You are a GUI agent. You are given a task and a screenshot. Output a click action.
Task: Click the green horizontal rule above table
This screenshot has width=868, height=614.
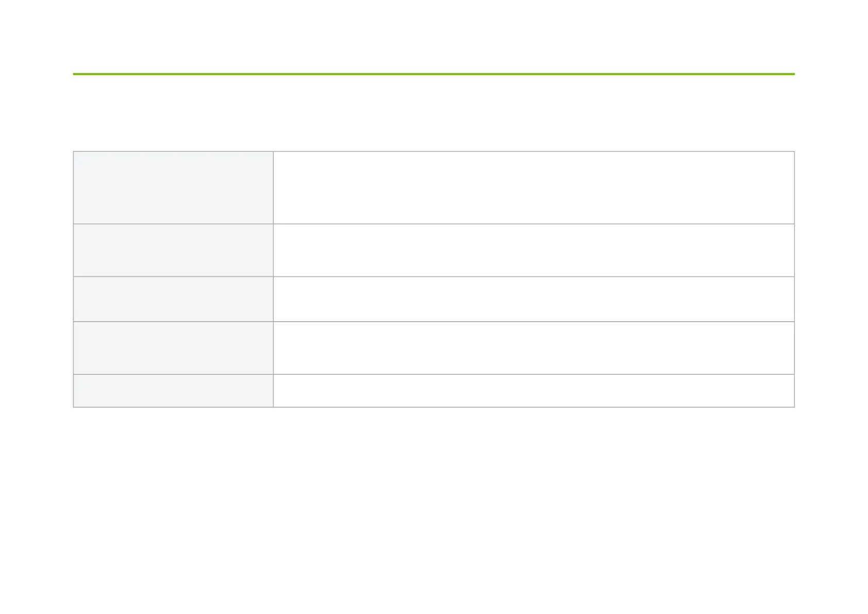[433, 74]
